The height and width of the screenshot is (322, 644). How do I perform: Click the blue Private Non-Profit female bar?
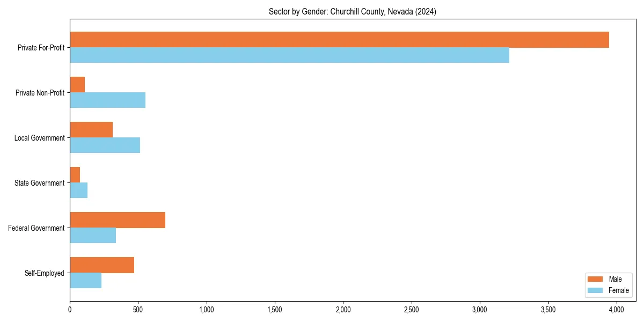tap(107, 99)
